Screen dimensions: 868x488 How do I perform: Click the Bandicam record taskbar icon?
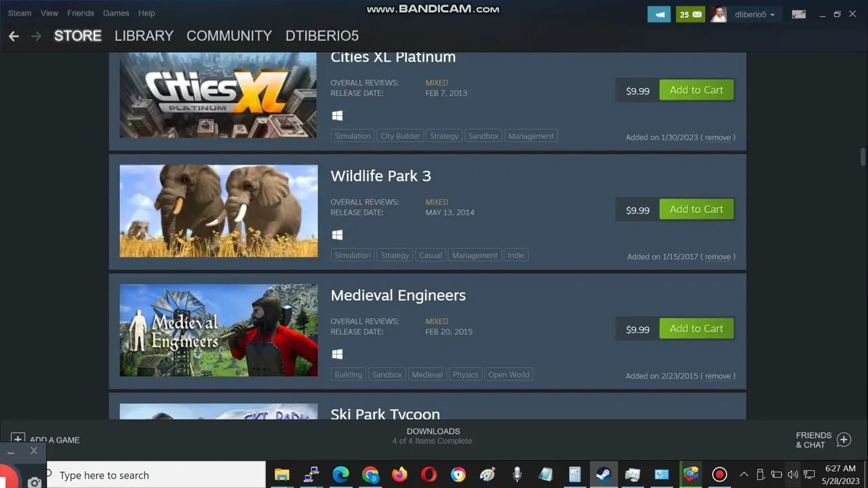(719, 474)
